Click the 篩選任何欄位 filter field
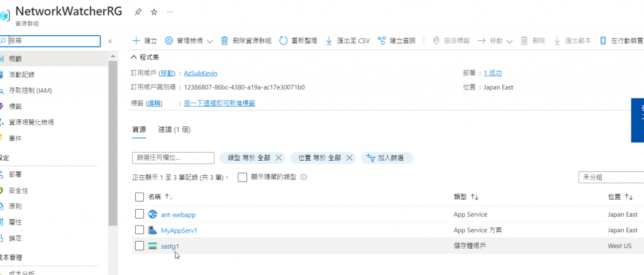Image resolution: width=644 pixels, height=275 pixels. point(173,158)
